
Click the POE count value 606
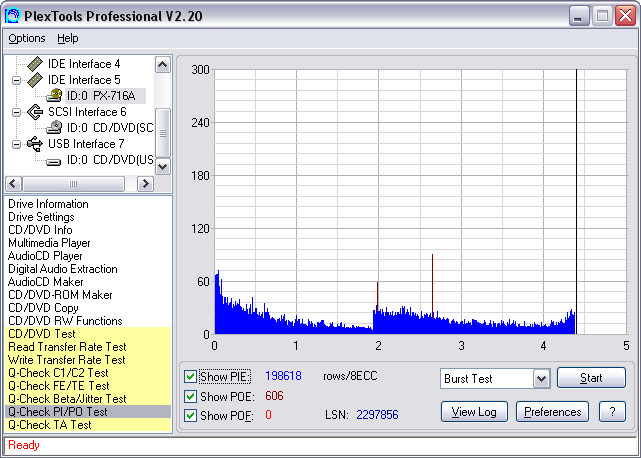point(274,396)
